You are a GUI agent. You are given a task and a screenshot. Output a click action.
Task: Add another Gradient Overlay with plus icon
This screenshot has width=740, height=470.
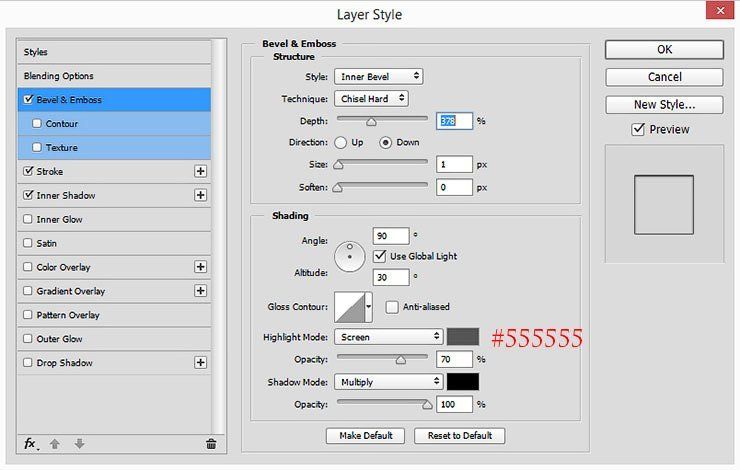click(200, 291)
